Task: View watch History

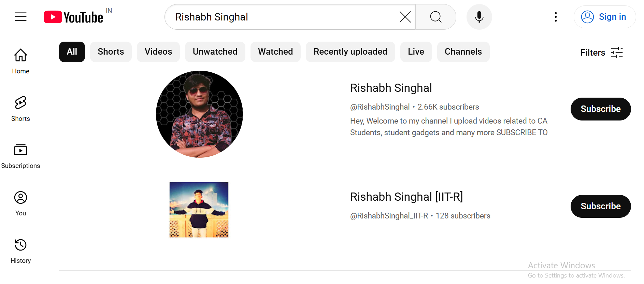Action: pyautogui.click(x=20, y=251)
